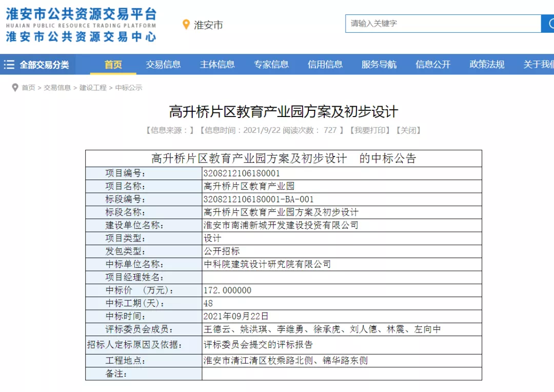Click the 工程地点 label cell
The height and width of the screenshot is (392, 554).
pyautogui.click(x=144, y=361)
